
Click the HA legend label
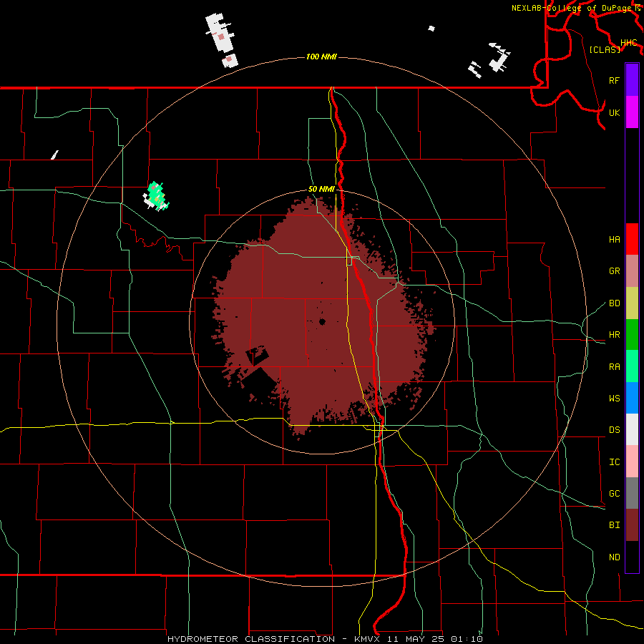[x=614, y=239]
